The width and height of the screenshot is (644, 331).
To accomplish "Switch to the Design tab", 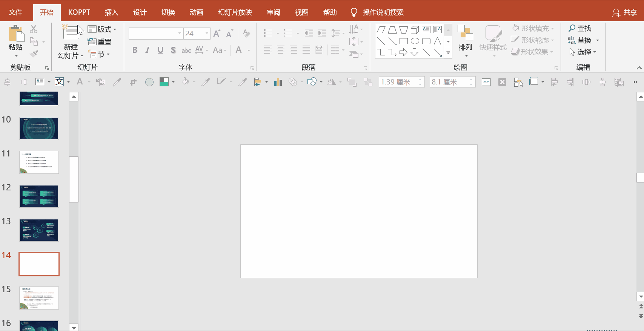I will point(140,12).
